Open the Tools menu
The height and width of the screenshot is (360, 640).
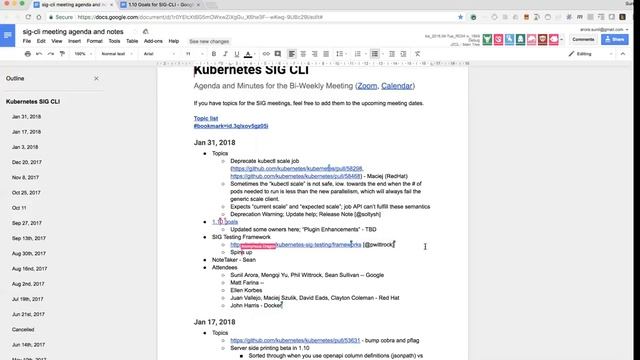114,41
